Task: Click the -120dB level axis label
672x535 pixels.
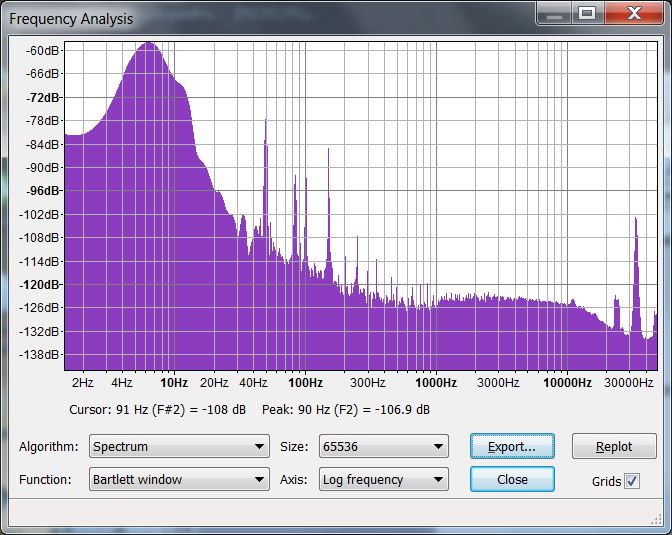Action: coord(41,284)
